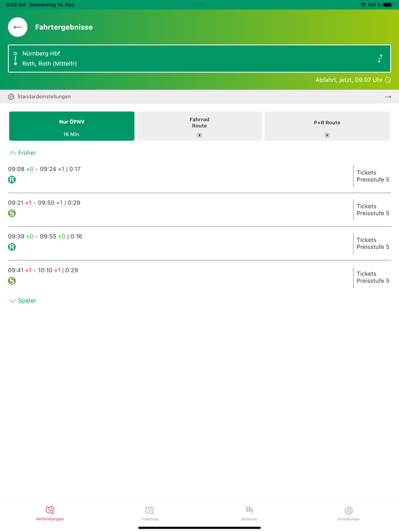Tap the 9:08 AM status bar clock
This screenshot has width=399, height=532.
[16, 5]
